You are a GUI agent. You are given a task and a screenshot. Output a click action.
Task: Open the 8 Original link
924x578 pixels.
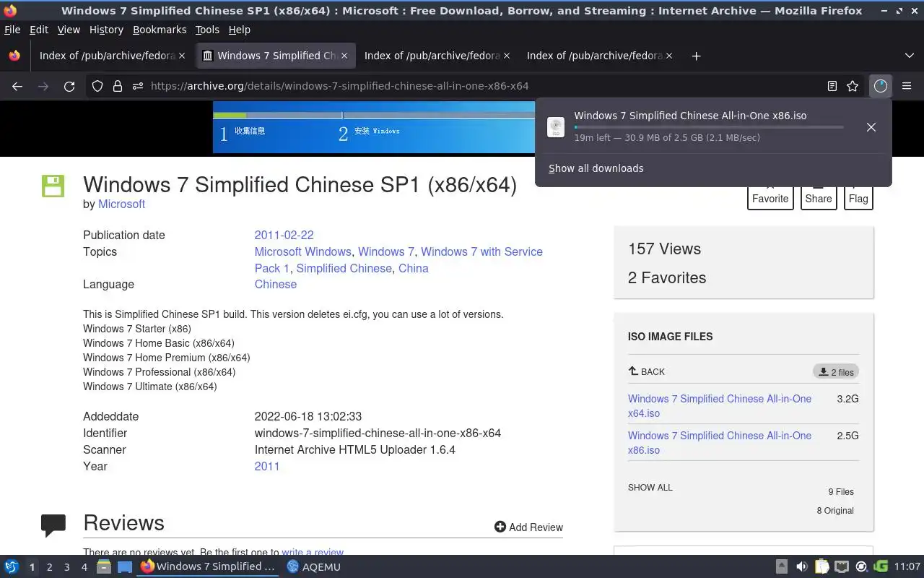click(835, 510)
